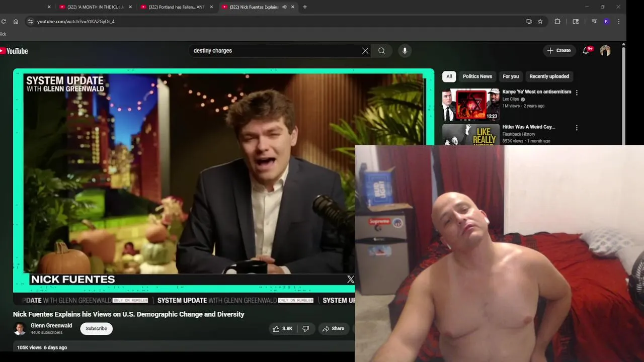644x362 pixels.
Task: Open options menu for Kanye West video
Action: click(577, 93)
